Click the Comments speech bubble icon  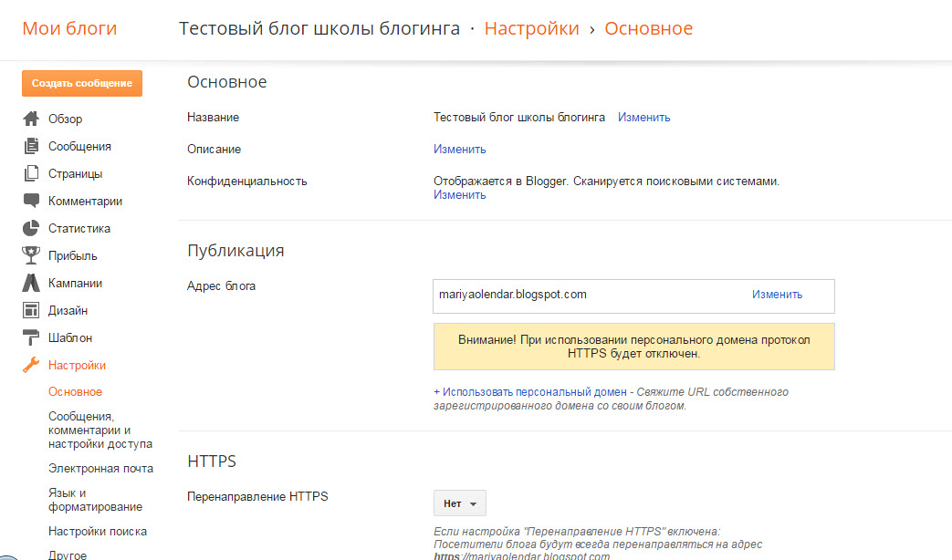click(x=31, y=201)
